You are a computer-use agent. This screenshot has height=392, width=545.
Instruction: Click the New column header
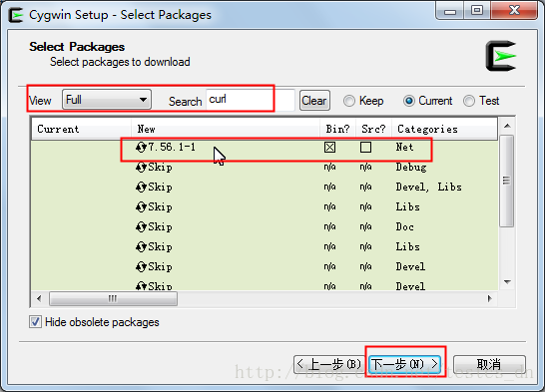pyautogui.click(x=226, y=129)
